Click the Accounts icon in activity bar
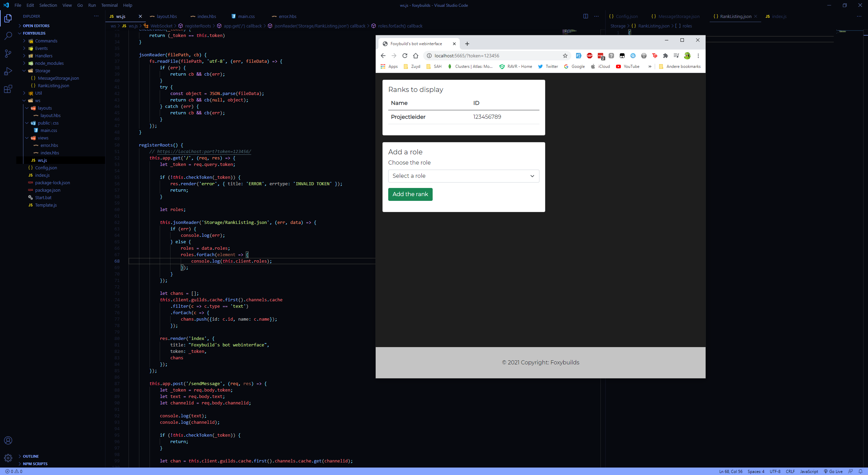 [8, 440]
